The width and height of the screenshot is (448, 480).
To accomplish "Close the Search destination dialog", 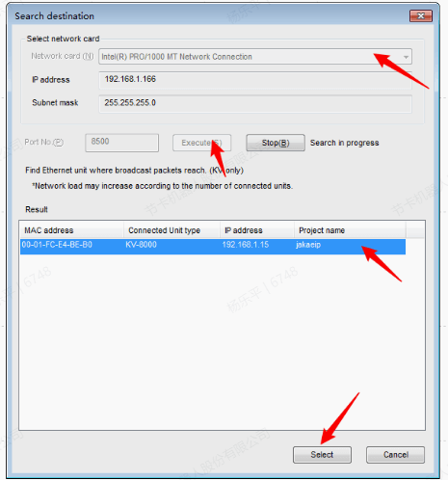I will (421, 15).
